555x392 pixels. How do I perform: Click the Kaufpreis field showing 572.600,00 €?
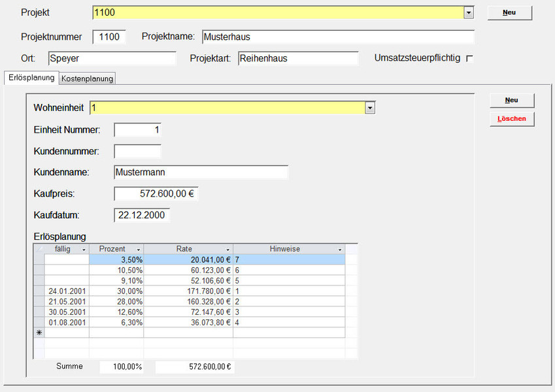[x=156, y=194]
